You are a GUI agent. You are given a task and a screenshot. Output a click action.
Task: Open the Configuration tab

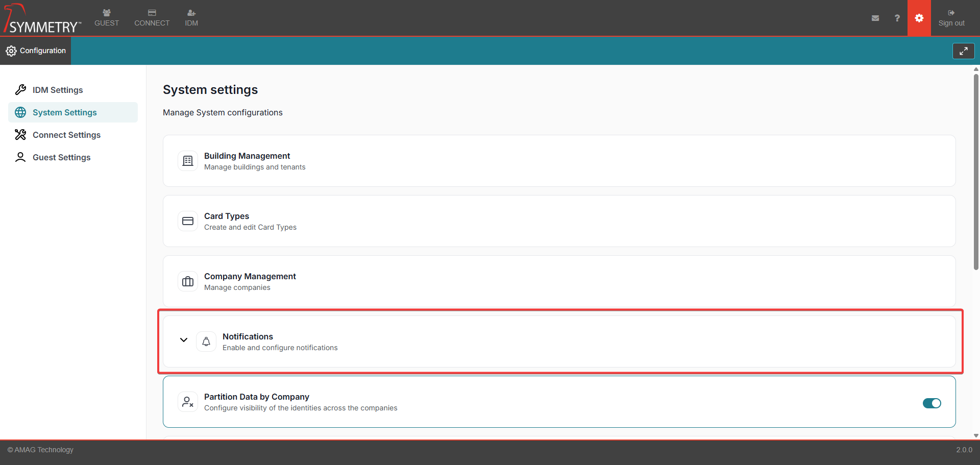36,51
